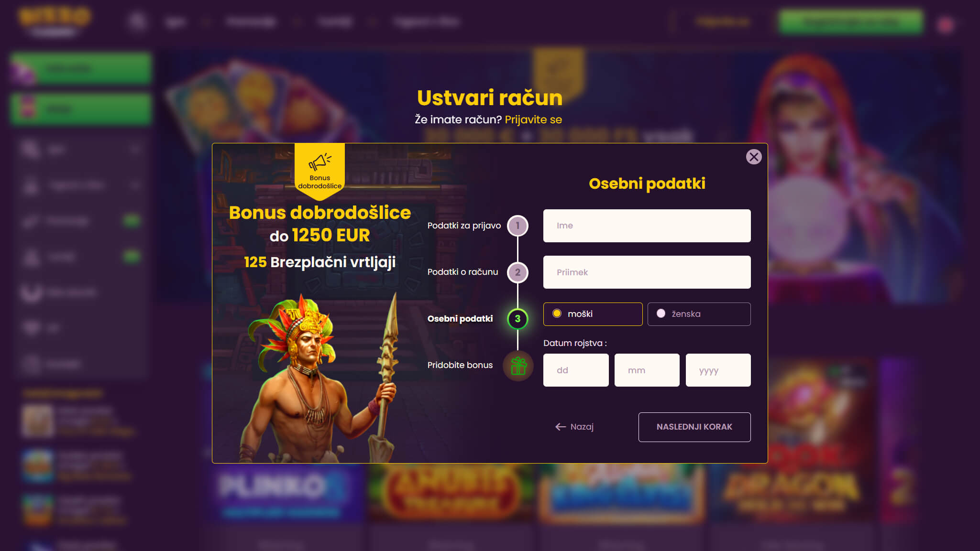Viewport: 980px width, 551px height.
Task: Focus the mm month of birth field
Action: [x=647, y=370]
